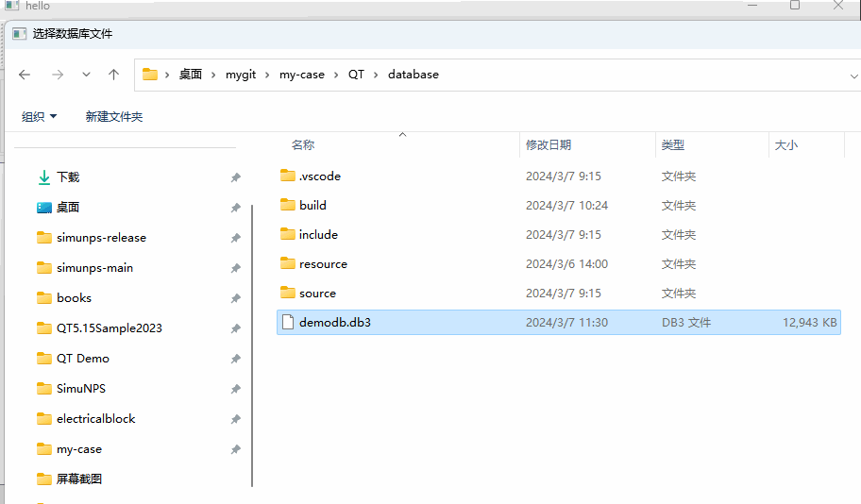
Task: Maximize the hello window behind the dialog
Action: pos(795,6)
